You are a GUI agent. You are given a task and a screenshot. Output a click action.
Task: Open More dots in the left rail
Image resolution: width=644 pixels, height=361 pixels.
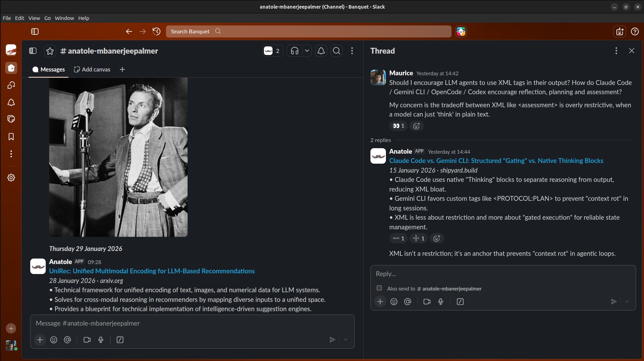pos(11,154)
